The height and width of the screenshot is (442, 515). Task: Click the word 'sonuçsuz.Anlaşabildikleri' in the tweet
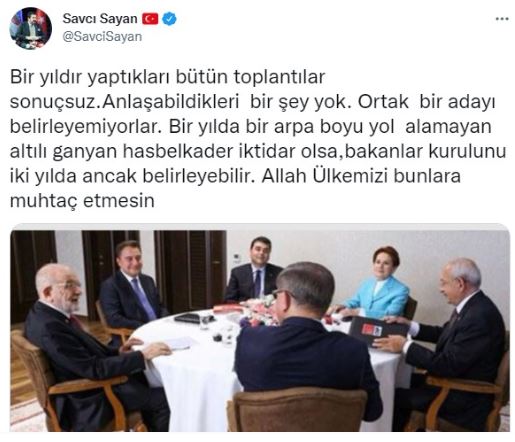(124, 102)
